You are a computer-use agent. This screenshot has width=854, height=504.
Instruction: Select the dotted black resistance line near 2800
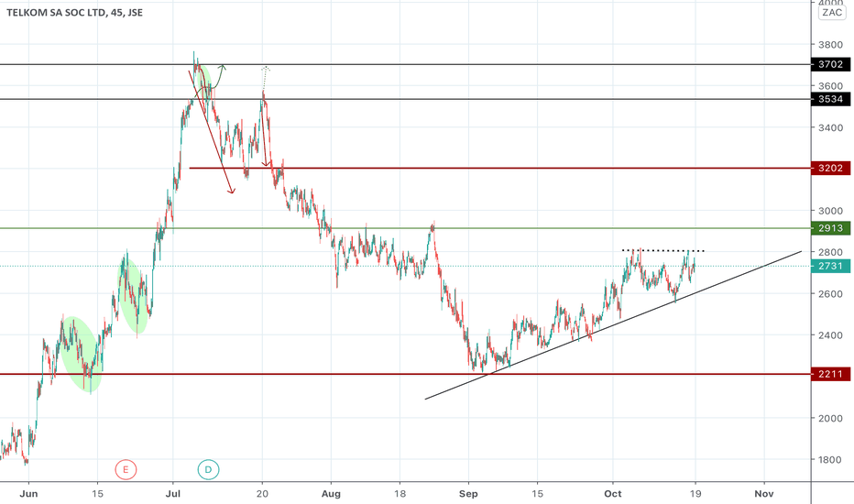coord(662,251)
